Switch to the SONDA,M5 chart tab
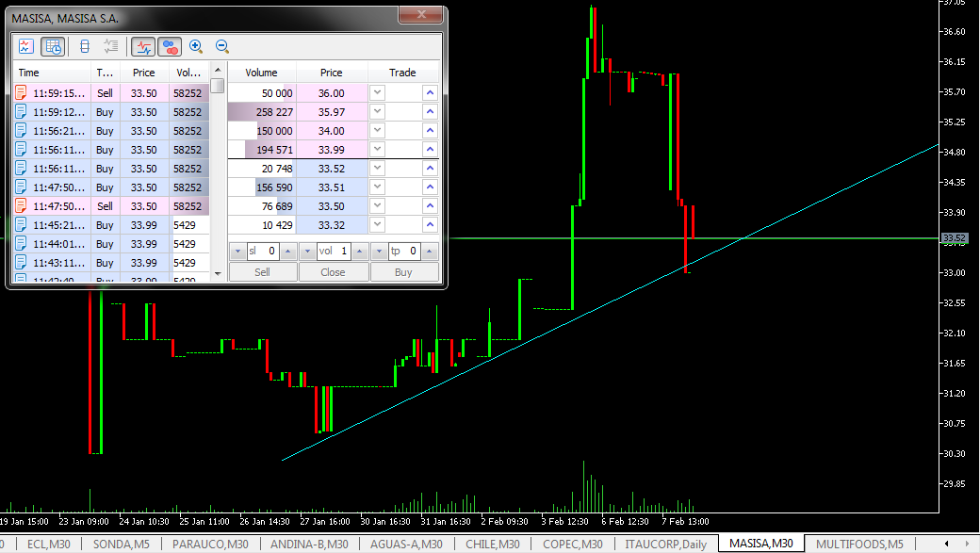The height and width of the screenshot is (553, 980). coord(122,545)
